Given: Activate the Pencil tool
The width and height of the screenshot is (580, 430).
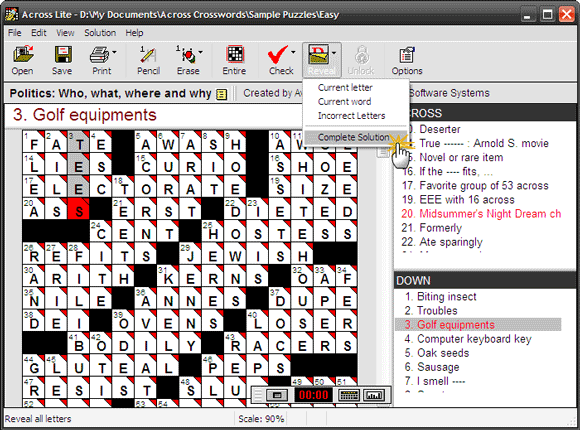Looking at the screenshot, I should [x=148, y=55].
